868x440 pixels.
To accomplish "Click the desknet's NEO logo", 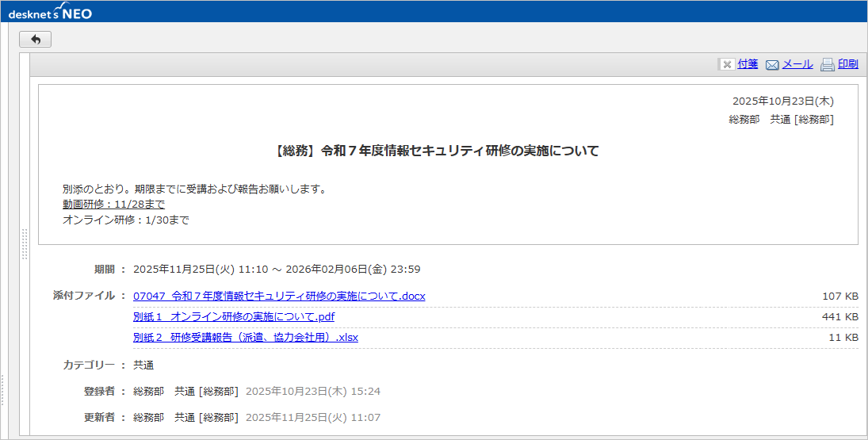I will click(x=50, y=12).
